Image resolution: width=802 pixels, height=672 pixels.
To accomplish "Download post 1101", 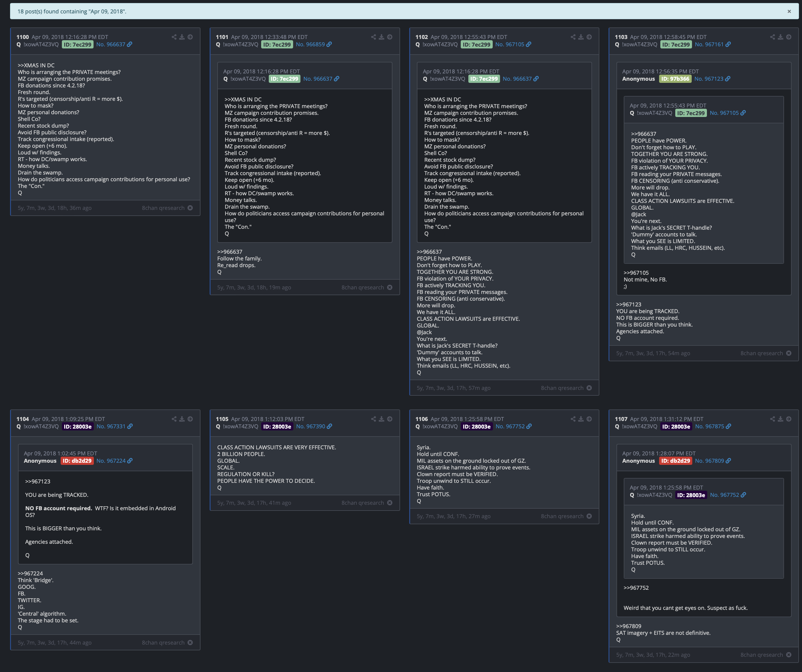I will click(x=381, y=37).
